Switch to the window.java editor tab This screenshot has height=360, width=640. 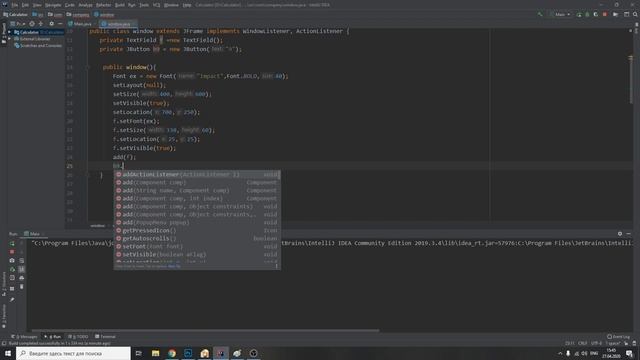(x=117, y=24)
